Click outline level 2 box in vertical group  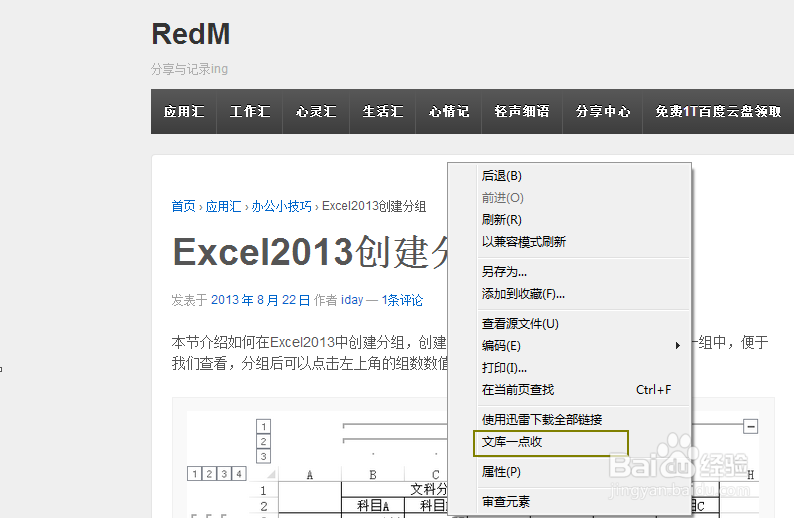(263, 442)
